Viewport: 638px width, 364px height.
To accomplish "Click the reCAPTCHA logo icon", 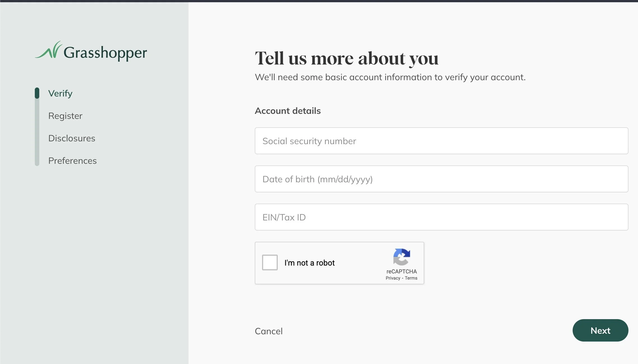I will 401,257.
